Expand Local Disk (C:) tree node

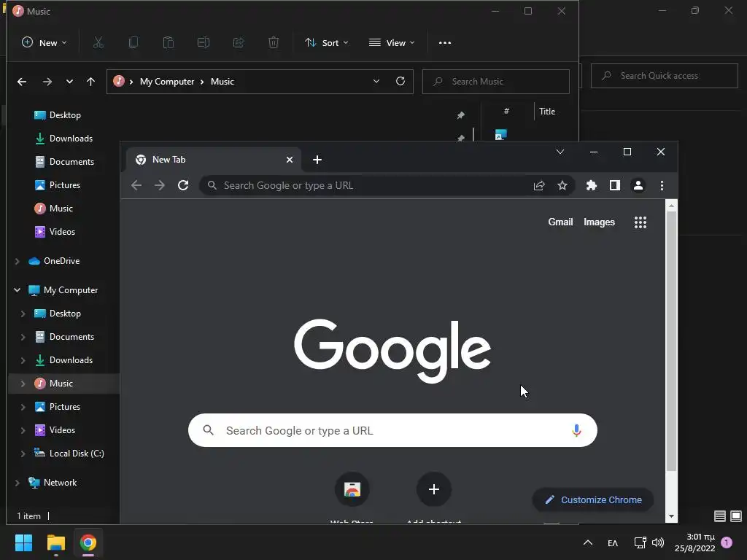pos(23,454)
